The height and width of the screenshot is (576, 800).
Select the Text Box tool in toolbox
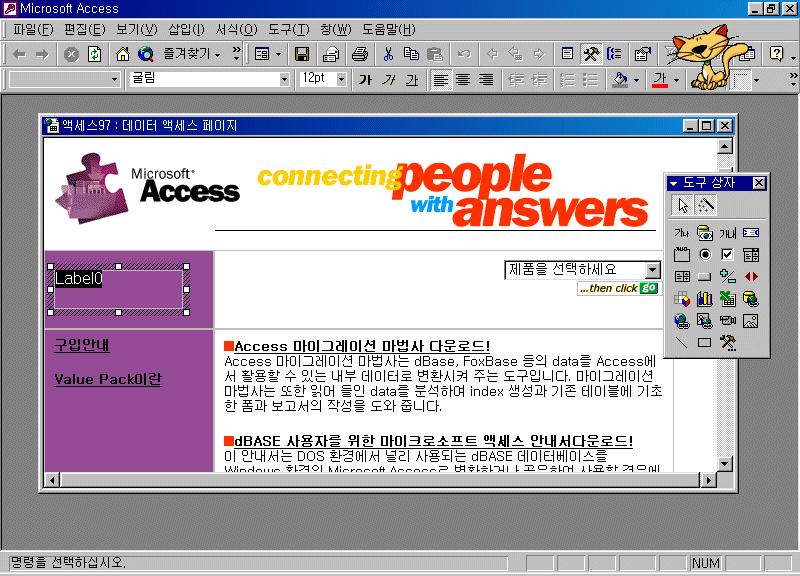[728, 233]
